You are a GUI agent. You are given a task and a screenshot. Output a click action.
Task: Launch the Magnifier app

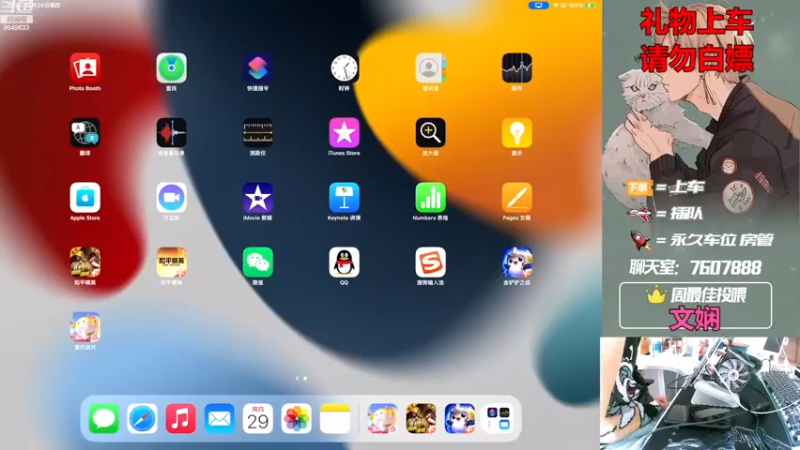click(x=430, y=133)
